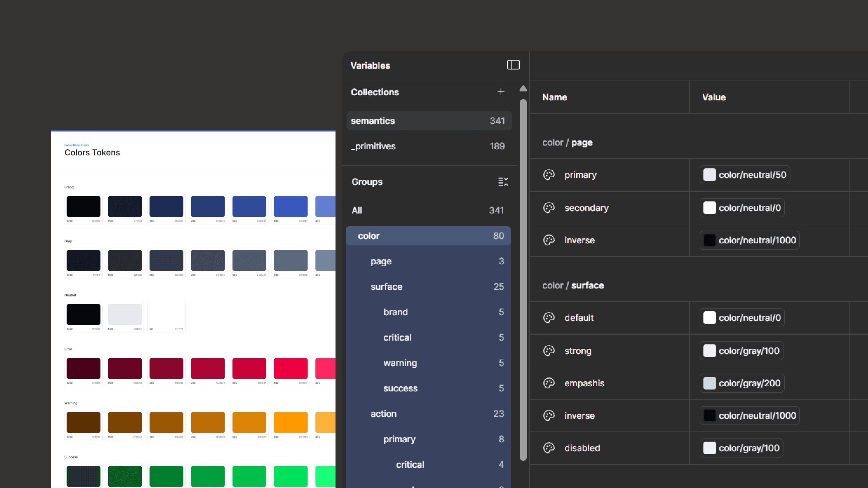Click the palette icon beside strong variable
The image size is (868, 488).
pos(549,350)
